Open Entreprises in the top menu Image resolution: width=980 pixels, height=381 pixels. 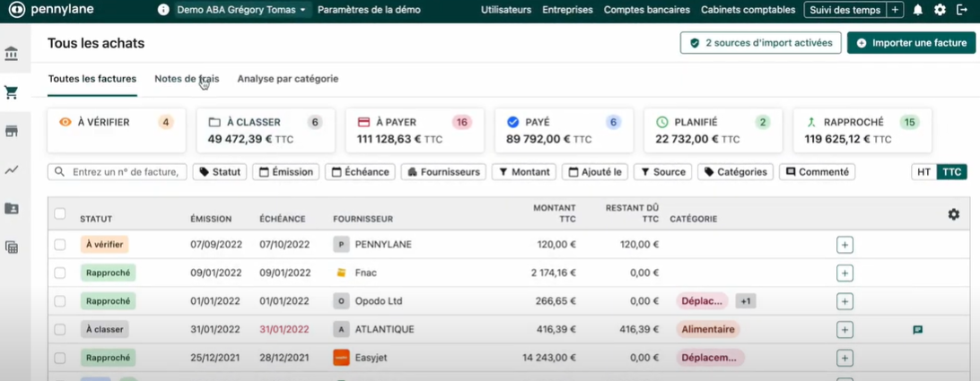(567, 10)
